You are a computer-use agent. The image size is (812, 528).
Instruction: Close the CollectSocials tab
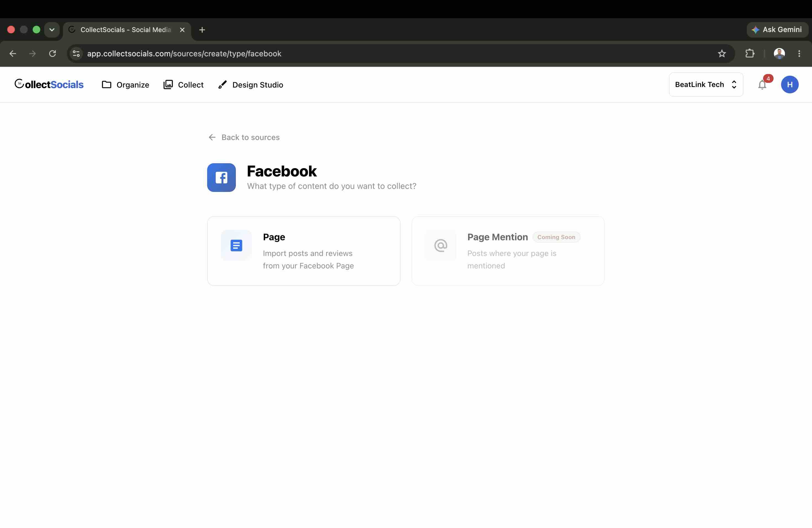[x=182, y=30]
